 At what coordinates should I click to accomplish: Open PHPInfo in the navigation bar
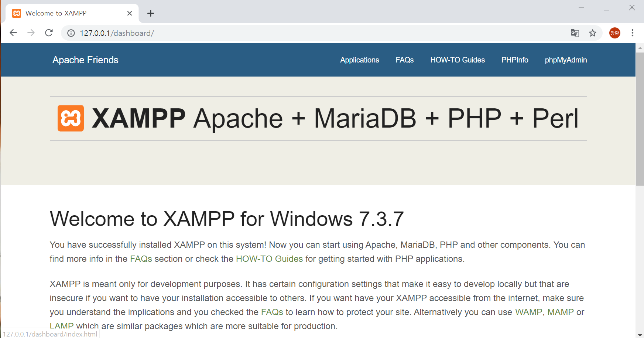(515, 60)
